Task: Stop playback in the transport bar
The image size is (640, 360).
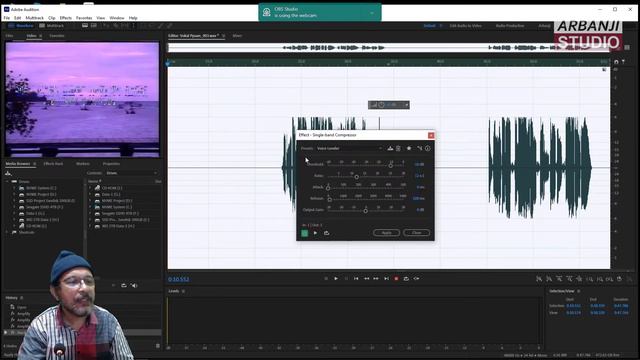Action: pyautogui.click(x=326, y=279)
